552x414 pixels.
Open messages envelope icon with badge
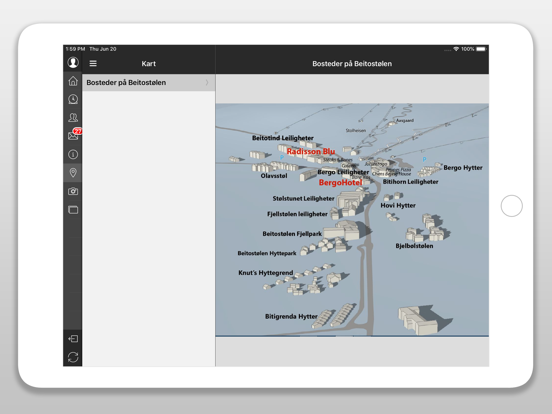(x=74, y=135)
